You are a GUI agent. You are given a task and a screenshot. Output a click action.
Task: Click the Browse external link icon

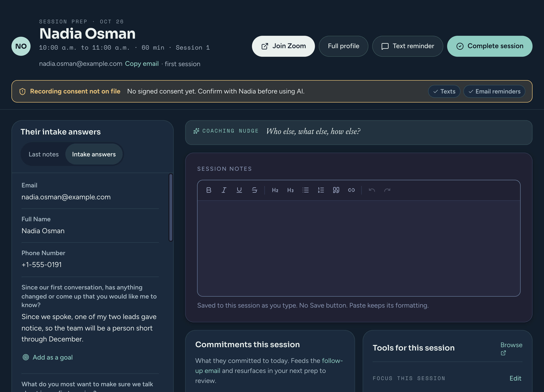tap(503, 353)
